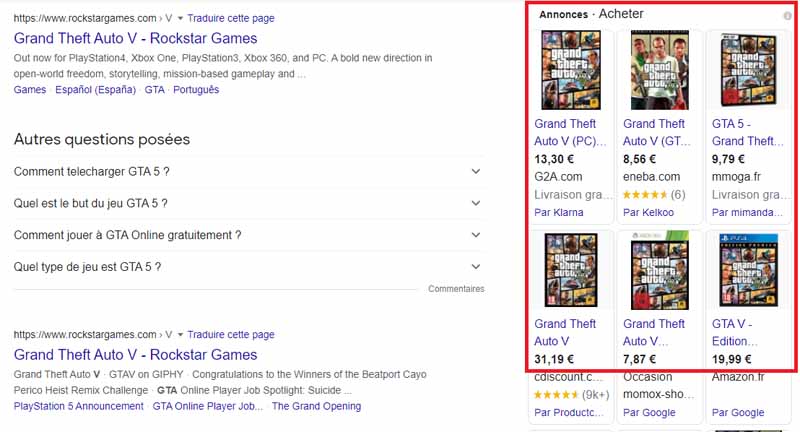Click Traduire cette page on first result
Screen dimensions: 800x432
tap(231, 18)
